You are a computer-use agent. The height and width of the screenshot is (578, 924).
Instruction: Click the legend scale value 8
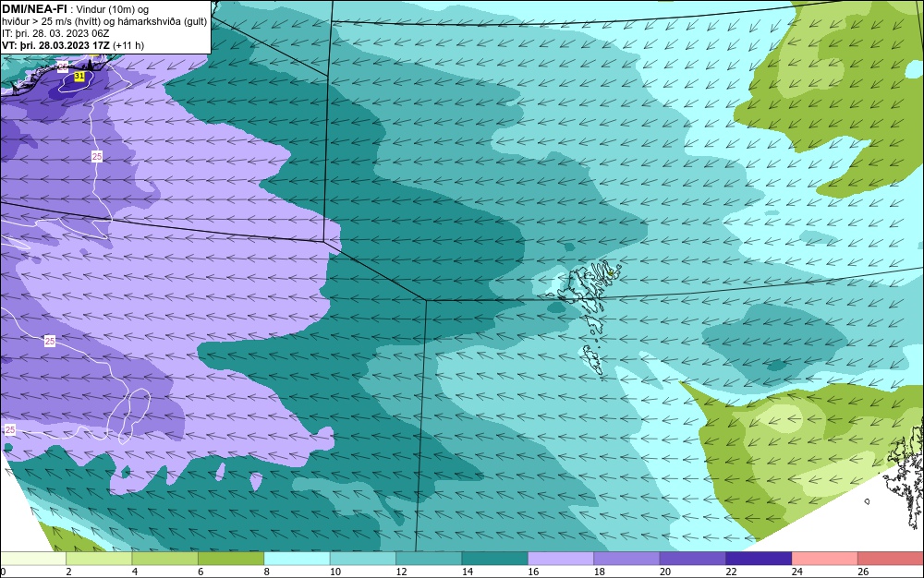267,572
